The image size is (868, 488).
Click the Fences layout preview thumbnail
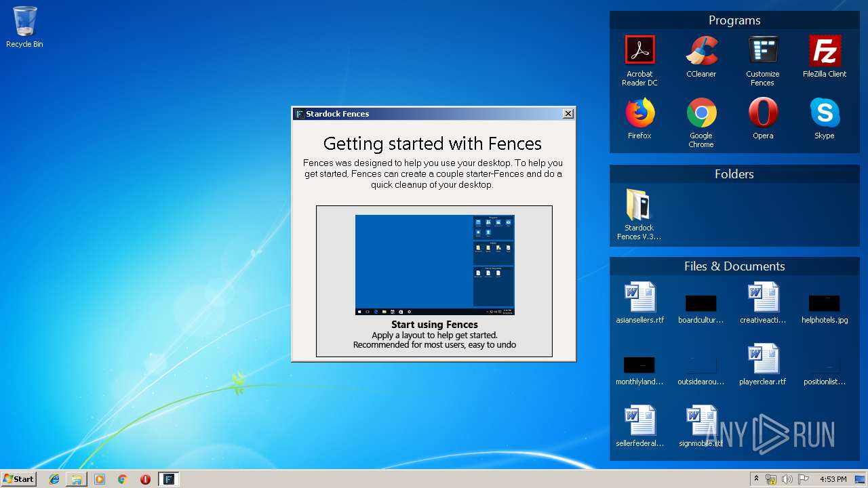coord(435,265)
